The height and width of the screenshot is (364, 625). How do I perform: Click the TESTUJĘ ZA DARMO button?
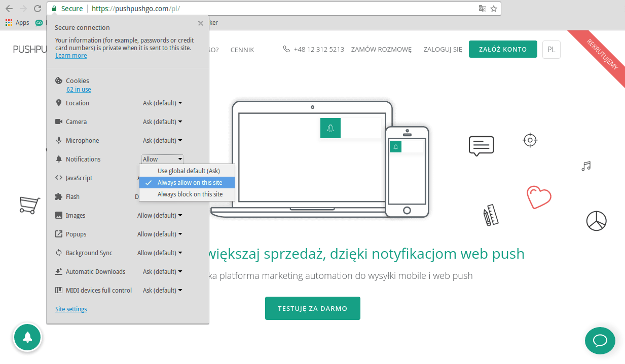[313, 308]
